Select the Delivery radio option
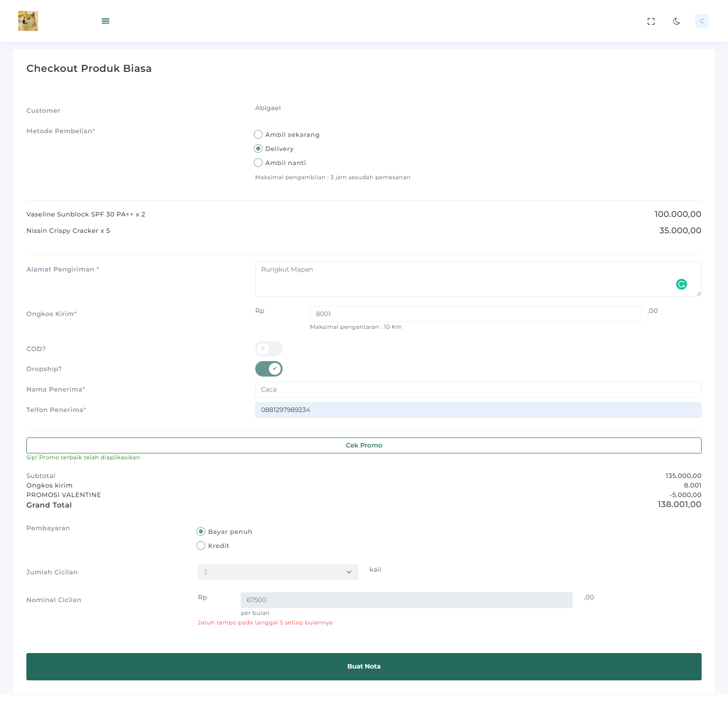The width and height of the screenshot is (728, 709). pos(258,149)
